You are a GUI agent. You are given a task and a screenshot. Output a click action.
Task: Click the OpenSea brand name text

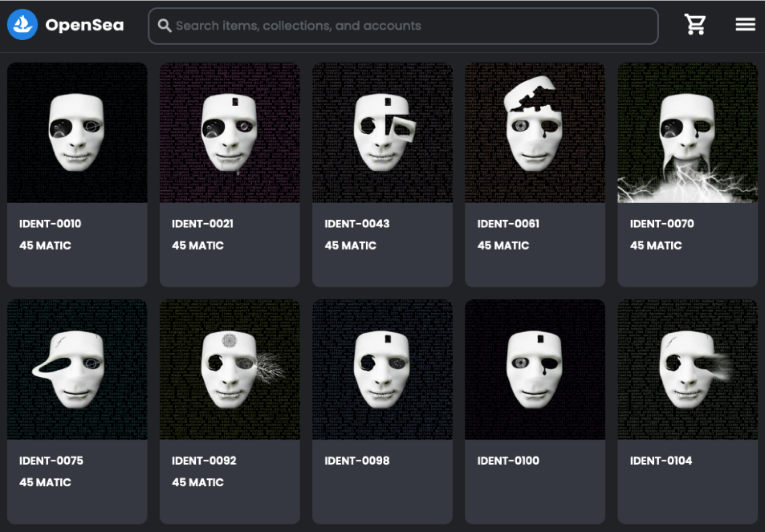[x=84, y=25]
